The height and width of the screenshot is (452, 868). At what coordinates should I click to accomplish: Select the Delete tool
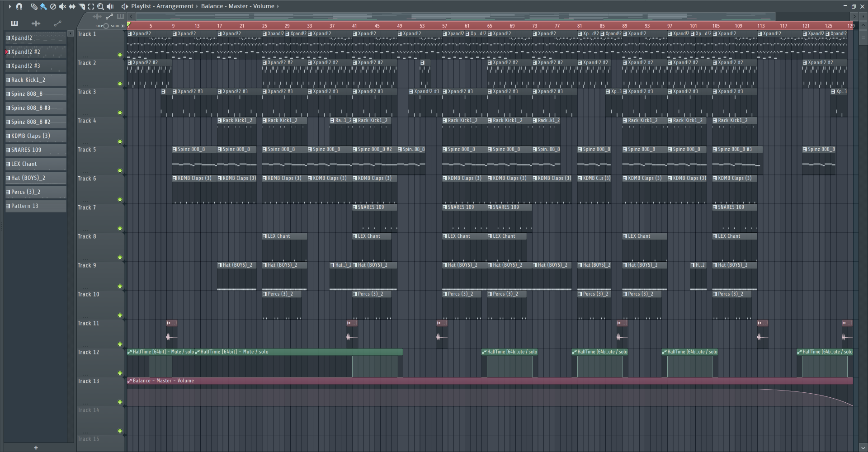[x=53, y=6]
